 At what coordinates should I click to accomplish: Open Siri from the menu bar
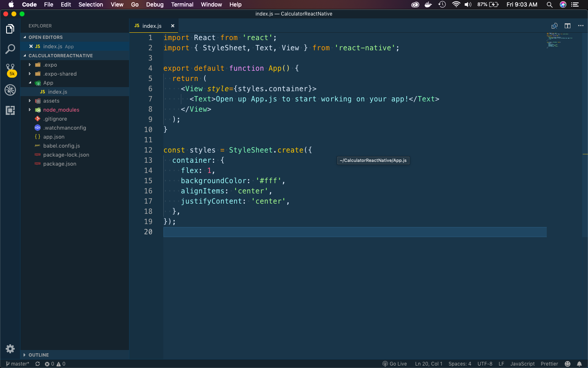point(563,4)
